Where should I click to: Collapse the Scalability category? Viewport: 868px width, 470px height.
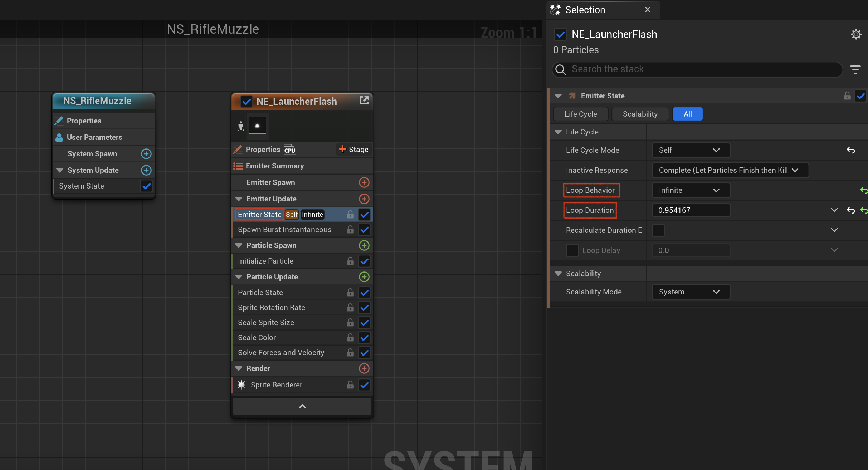(558, 274)
